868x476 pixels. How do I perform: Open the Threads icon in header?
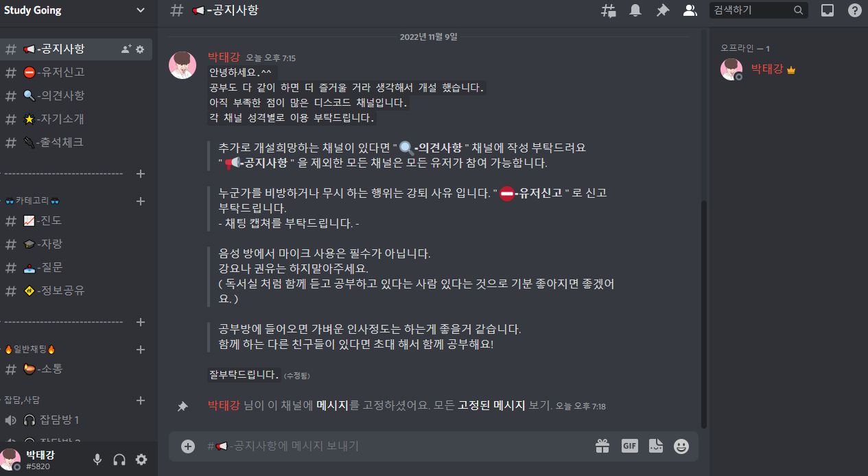click(608, 10)
